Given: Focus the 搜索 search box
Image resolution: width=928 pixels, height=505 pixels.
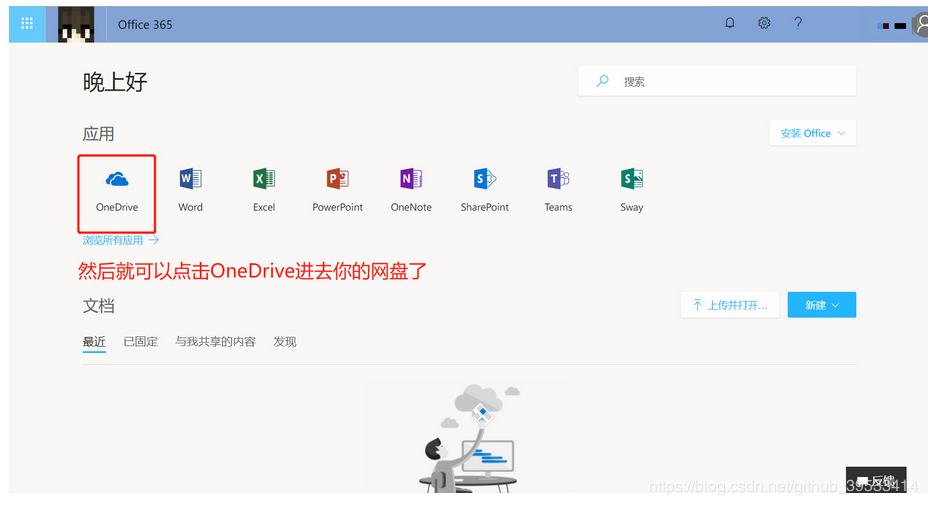Looking at the screenshot, I should point(717,81).
